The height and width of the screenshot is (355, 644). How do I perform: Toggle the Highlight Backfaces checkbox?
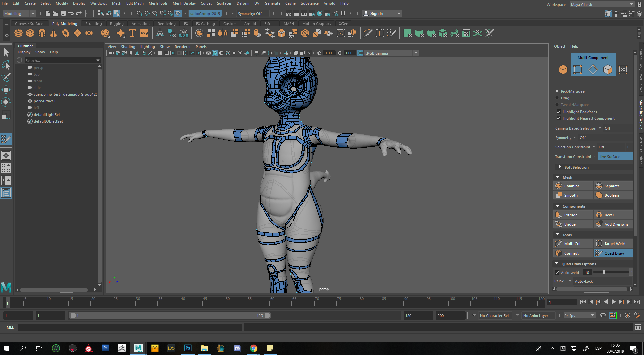click(559, 112)
